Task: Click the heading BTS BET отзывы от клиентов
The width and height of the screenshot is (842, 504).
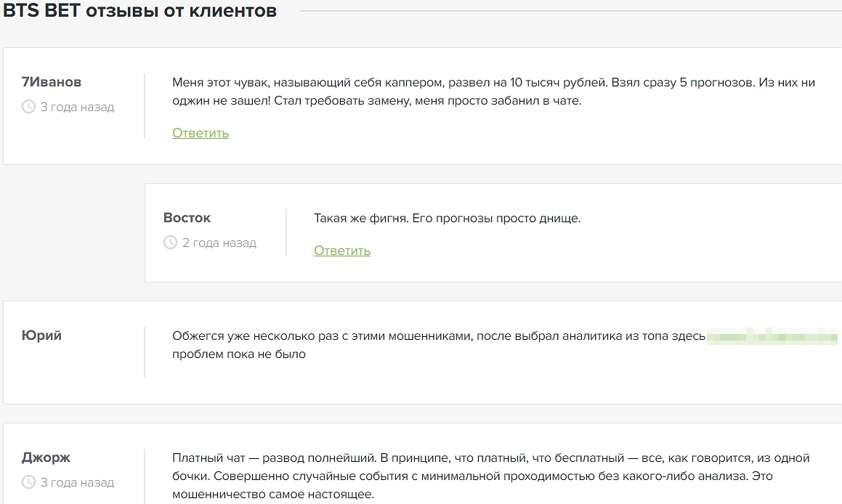Action: (140, 12)
